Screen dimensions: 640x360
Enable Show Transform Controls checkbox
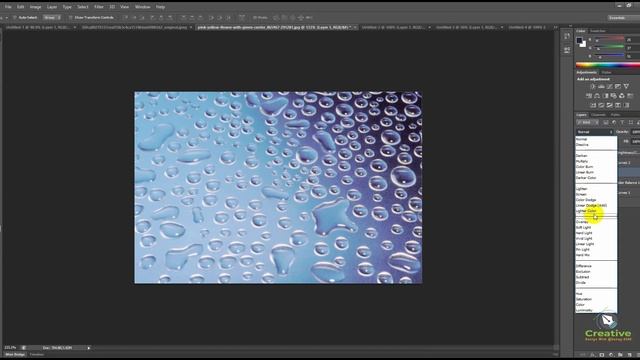pyautogui.click(x=71, y=18)
